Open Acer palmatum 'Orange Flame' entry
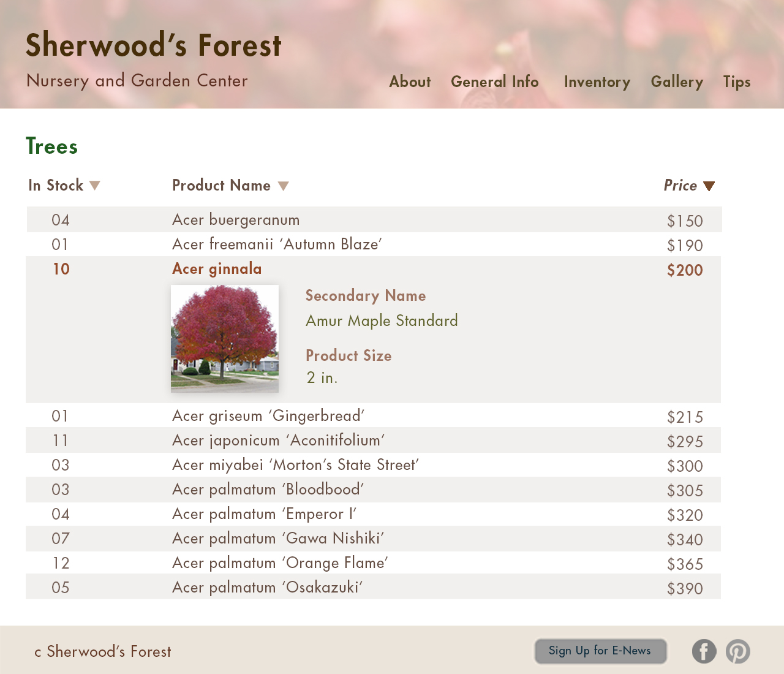Image resolution: width=784 pixels, height=674 pixels. click(x=280, y=563)
